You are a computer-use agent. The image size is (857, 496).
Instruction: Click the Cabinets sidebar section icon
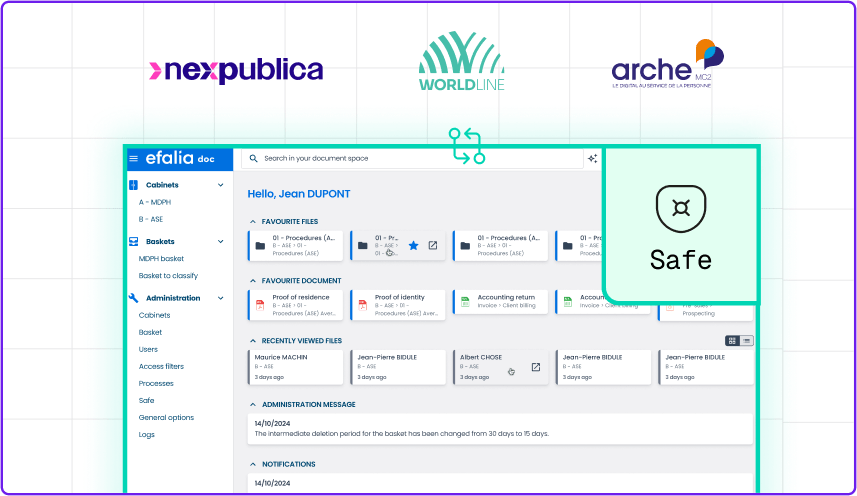coord(133,185)
